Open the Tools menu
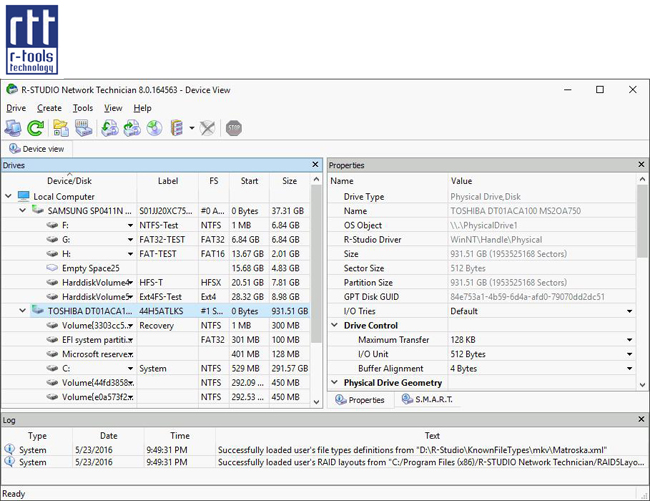Image resolution: width=650 pixels, height=501 pixels. click(83, 108)
